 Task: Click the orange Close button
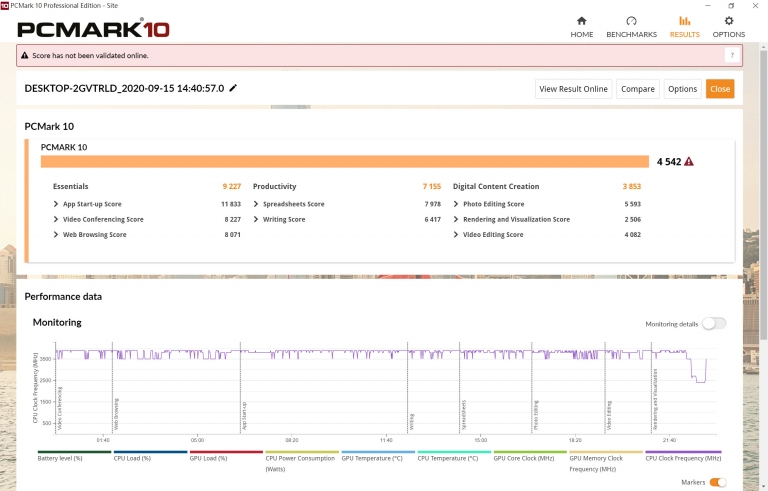[x=720, y=89]
